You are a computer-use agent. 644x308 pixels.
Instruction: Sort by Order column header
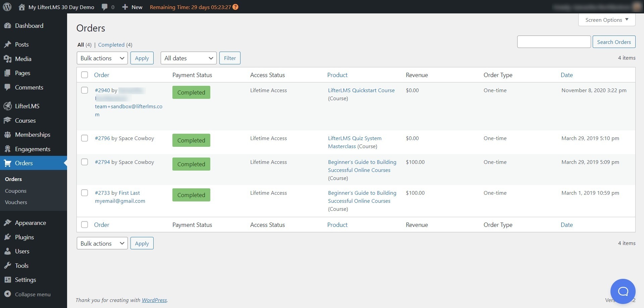pyautogui.click(x=102, y=75)
